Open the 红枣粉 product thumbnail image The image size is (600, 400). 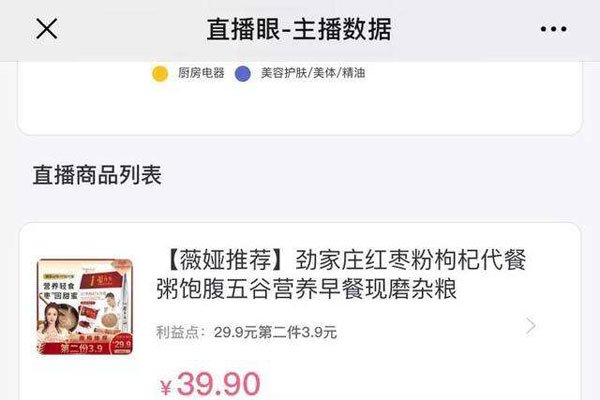point(85,307)
